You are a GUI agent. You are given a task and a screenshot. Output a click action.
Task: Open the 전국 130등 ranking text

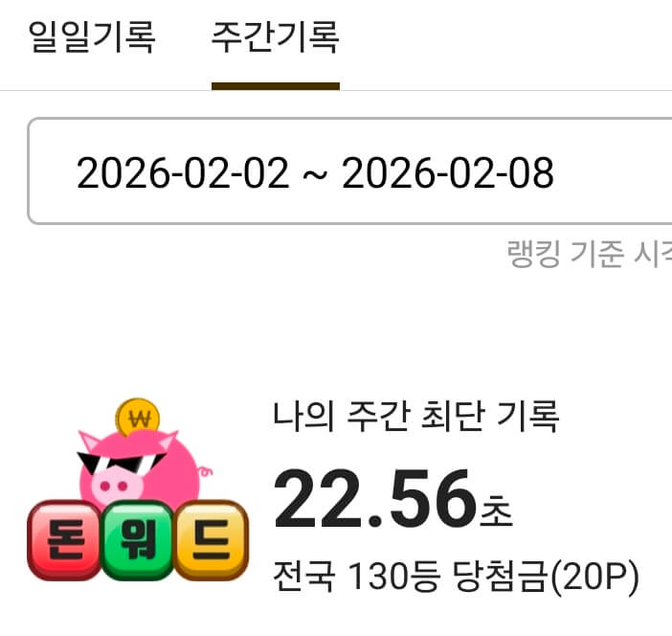[x=356, y=577]
